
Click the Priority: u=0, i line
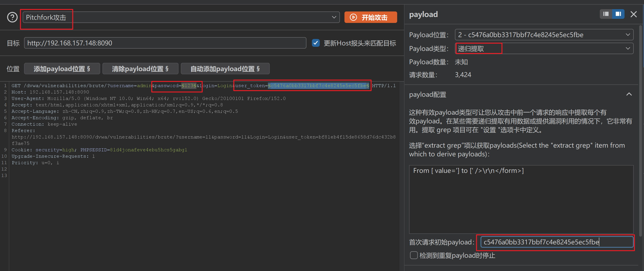(35, 163)
